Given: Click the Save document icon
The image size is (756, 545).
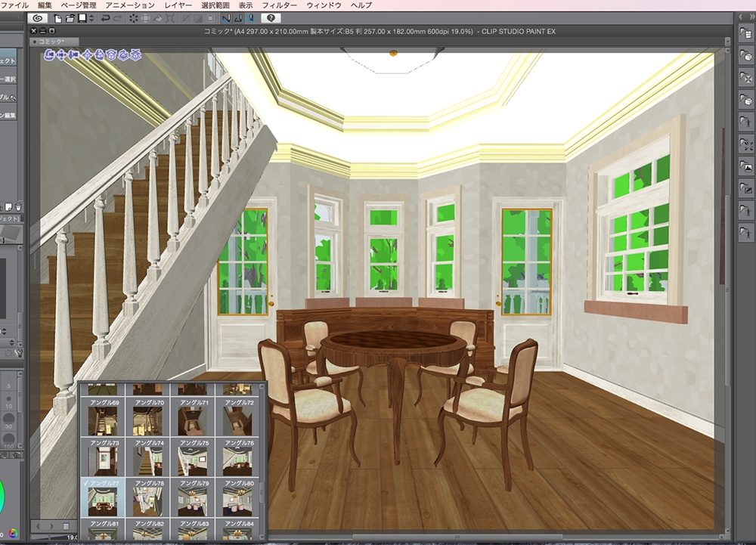Looking at the screenshot, I should [x=82, y=18].
